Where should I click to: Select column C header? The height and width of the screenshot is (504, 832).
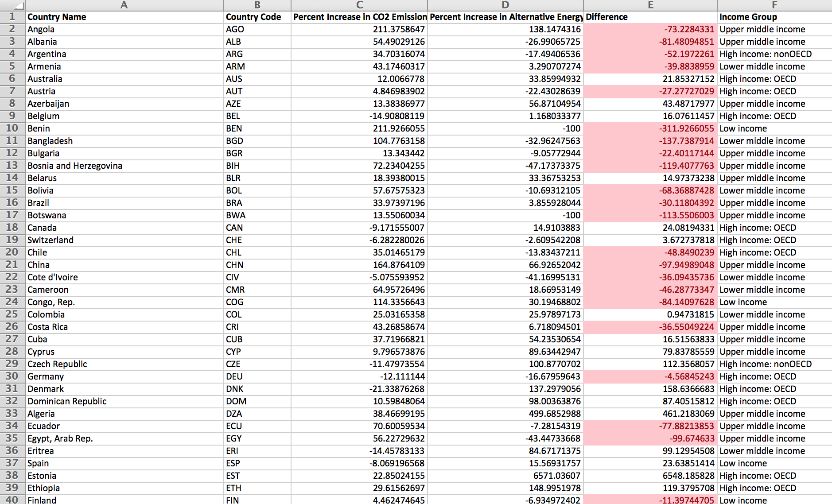[x=359, y=5]
